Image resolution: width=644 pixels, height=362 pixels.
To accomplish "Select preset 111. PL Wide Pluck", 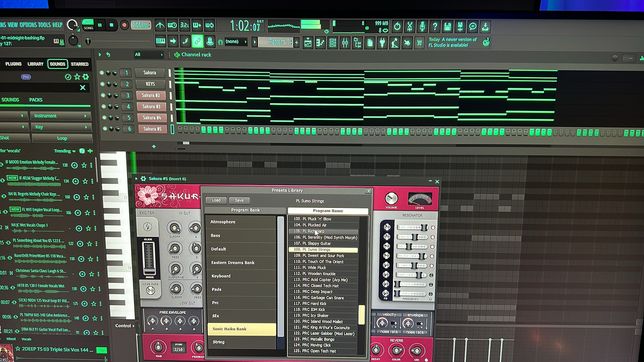I will tap(323, 268).
